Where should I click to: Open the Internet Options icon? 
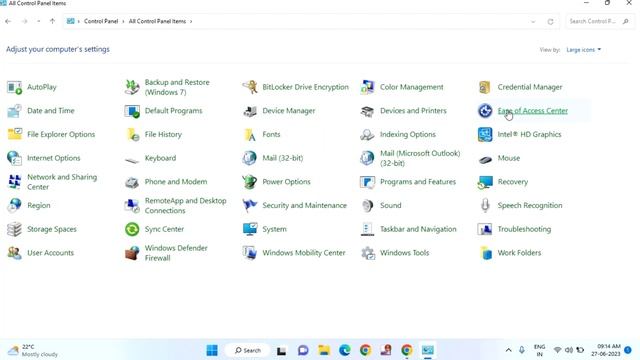tap(14, 158)
